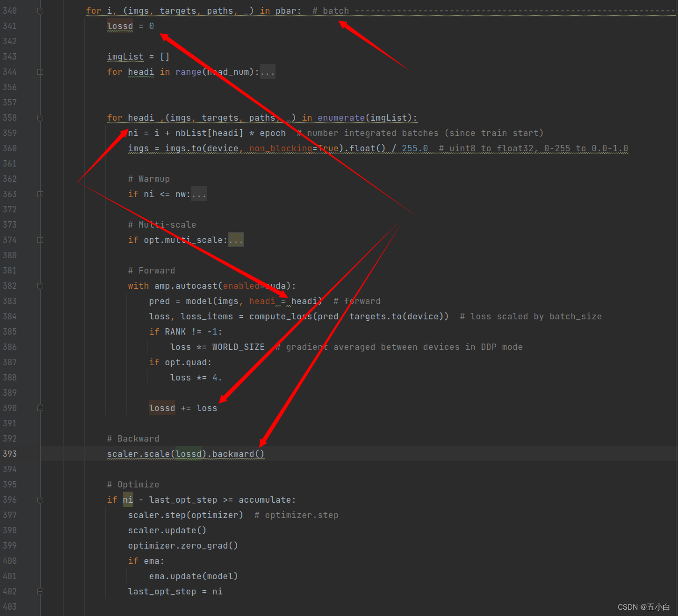
Task: Click the '# Forward' comment on line 381
Action: (152, 270)
